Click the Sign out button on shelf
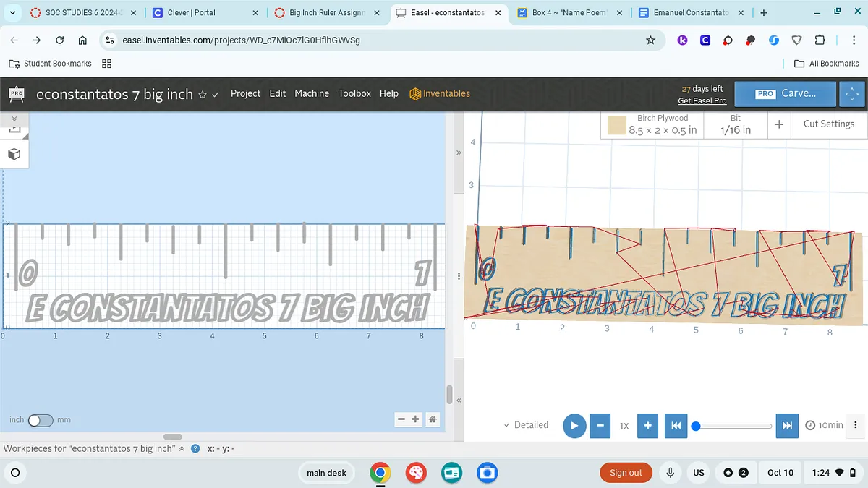 coord(626,473)
